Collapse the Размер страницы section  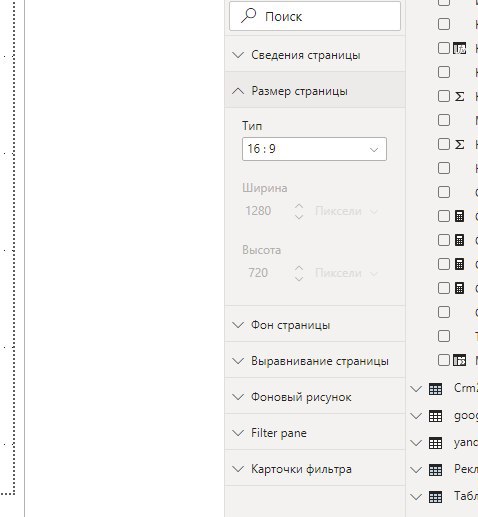[x=315, y=91]
